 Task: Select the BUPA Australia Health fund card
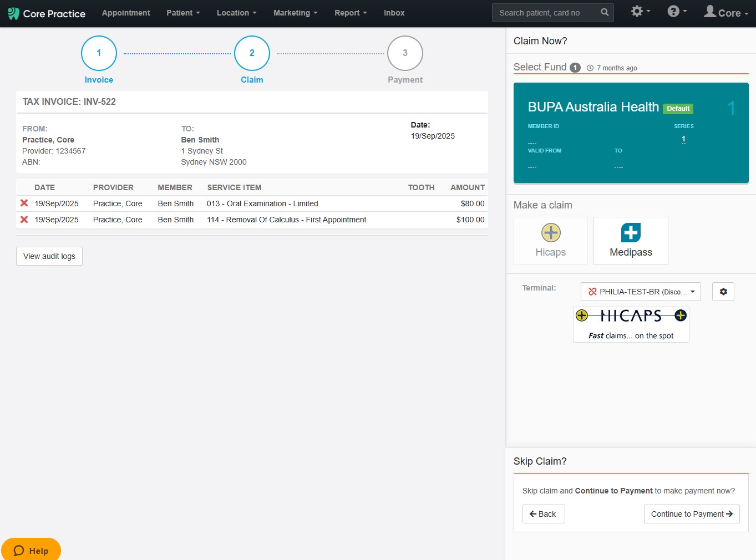[x=631, y=133]
